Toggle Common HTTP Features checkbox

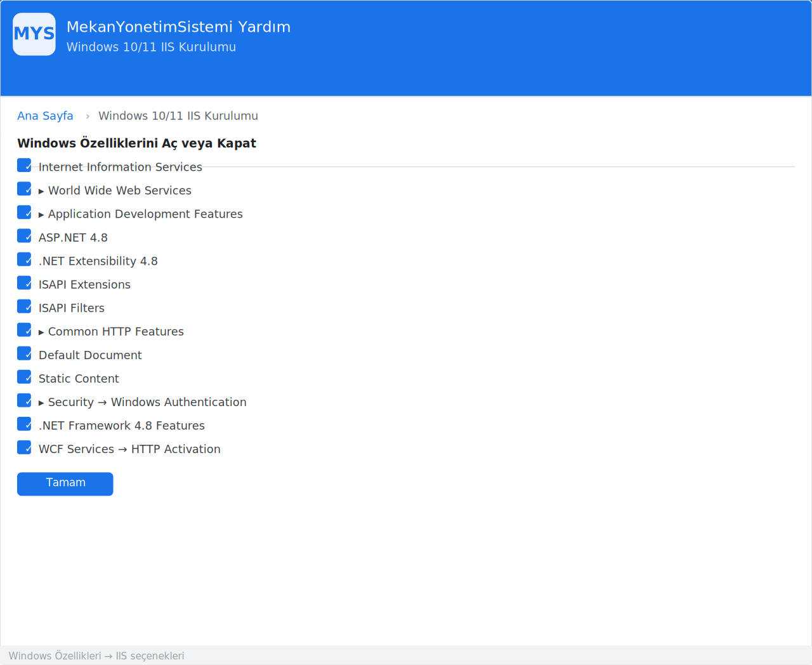tap(24, 330)
